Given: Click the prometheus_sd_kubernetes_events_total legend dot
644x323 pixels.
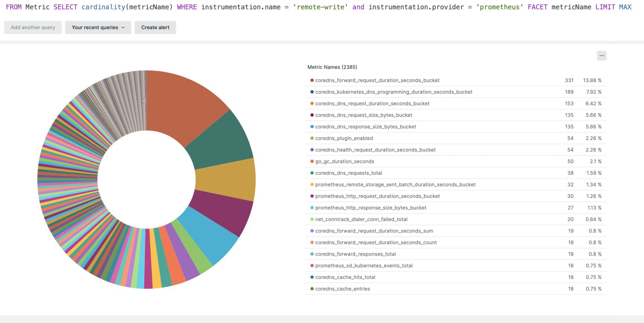Looking at the screenshot, I should [311, 265].
